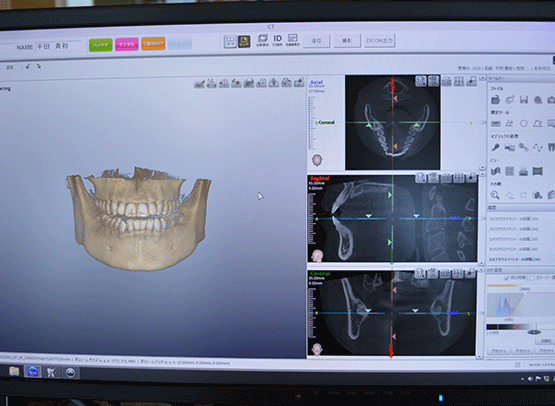Click the yellow highlighted viewer mode icon

[x=244, y=41]
